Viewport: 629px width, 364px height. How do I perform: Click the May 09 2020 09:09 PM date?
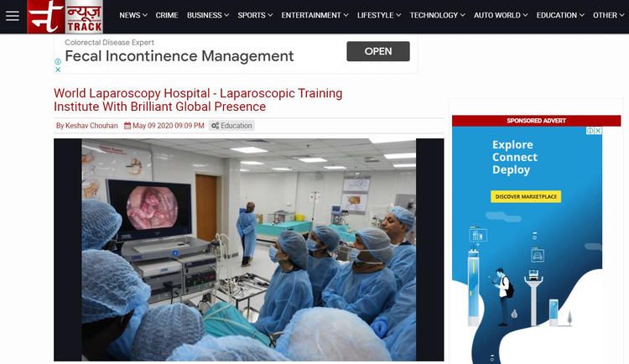pyautogui.click(x=169, y=126)
